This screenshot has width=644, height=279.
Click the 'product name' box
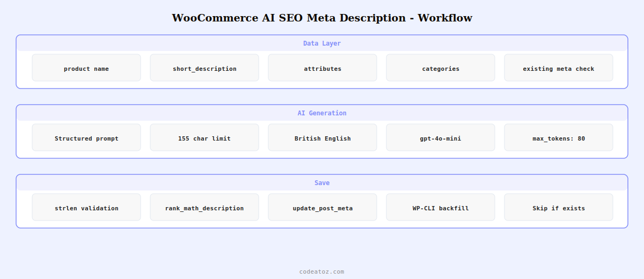pyautogui.click(x=86, y=68)
